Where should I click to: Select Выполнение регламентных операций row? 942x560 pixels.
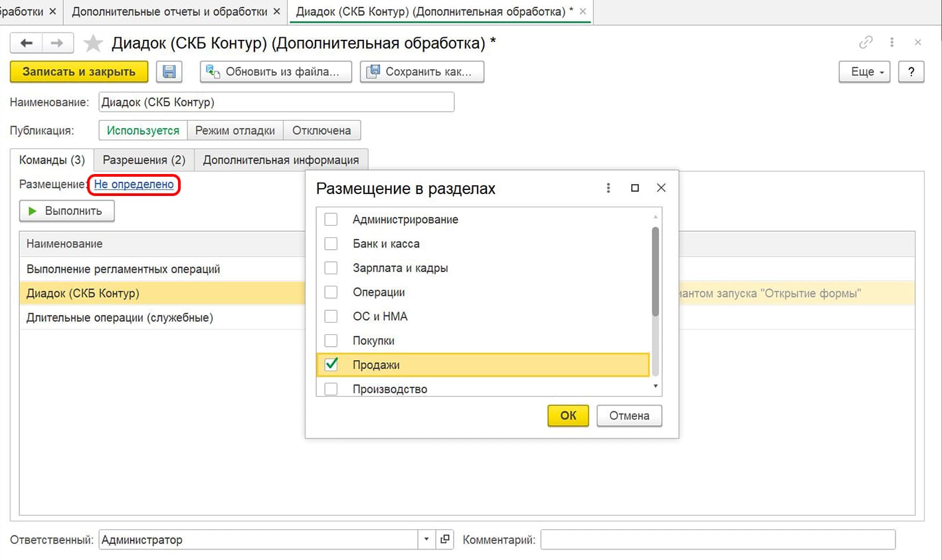click(162, 269)
